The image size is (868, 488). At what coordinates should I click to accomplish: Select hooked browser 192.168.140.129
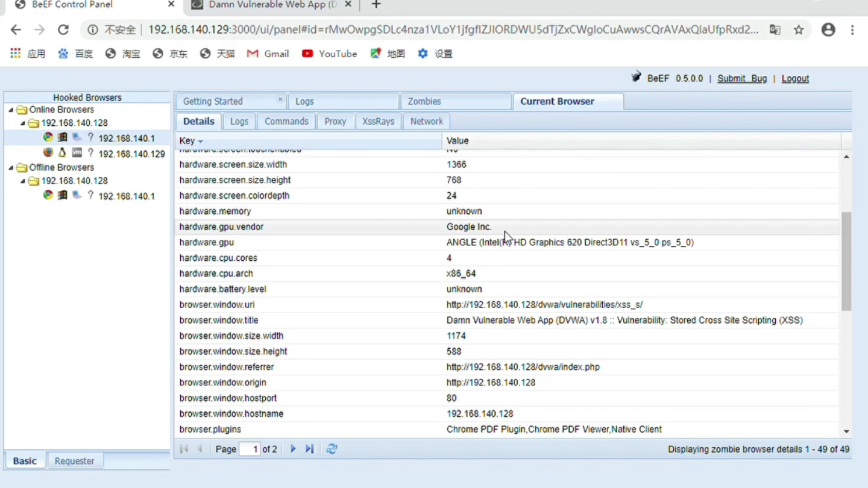131,154
